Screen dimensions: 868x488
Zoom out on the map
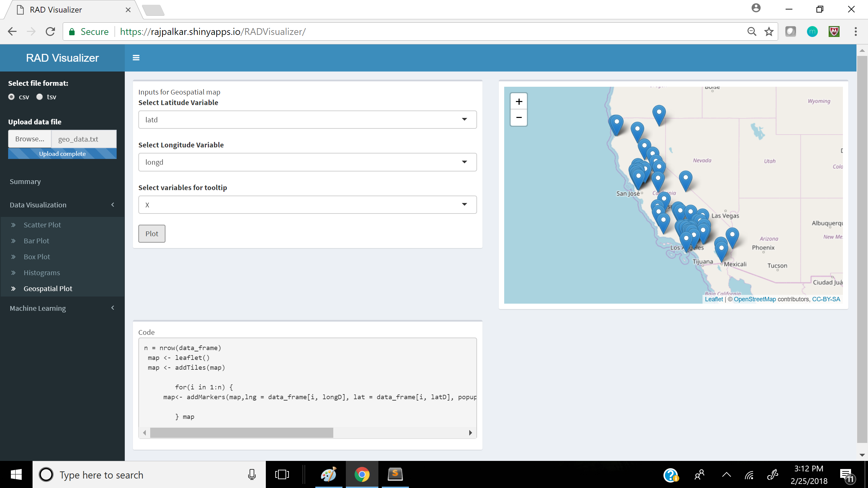pos(519,118)
